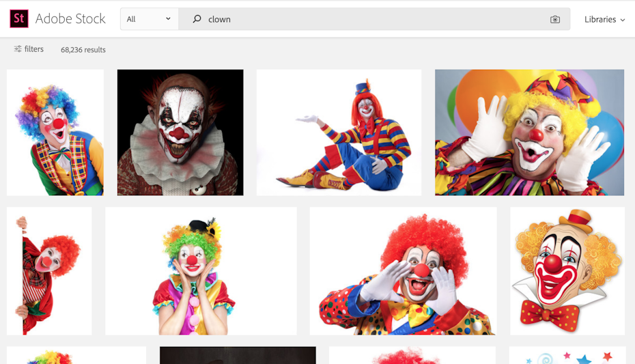This screenshot has height=364, width=635.
Task: Select the scary clown on black background
Action: pyautogui.click(x=180, y=132)
